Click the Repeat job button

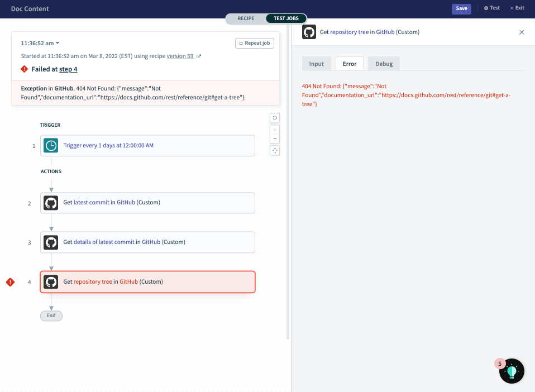point(255,43)
